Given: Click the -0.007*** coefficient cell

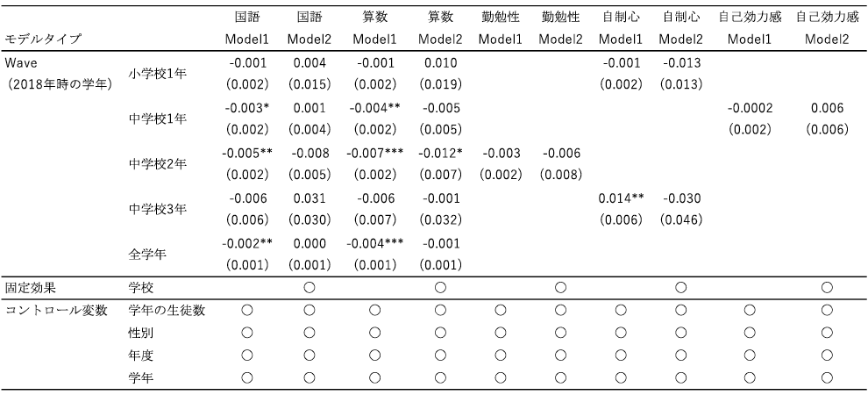Looking at the screenshot, I should tap(374, 153).
